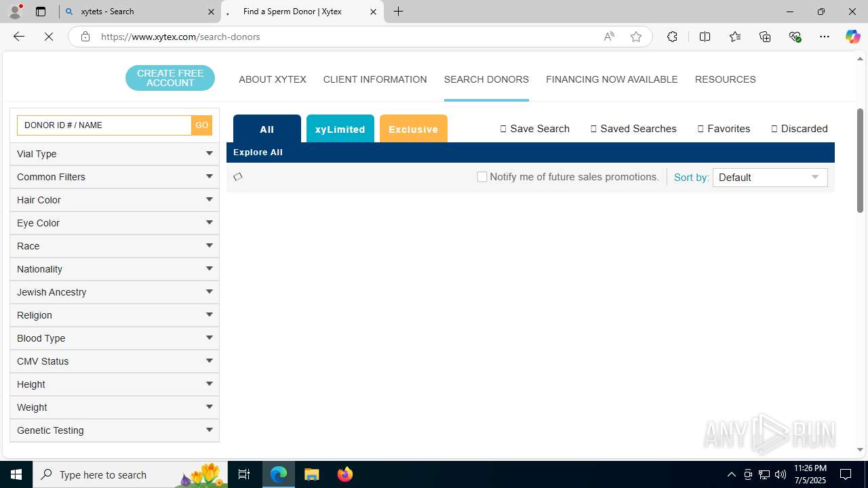Open tab actions menu
The width and height of the screenshot is (868, 488).
(41, 12)
